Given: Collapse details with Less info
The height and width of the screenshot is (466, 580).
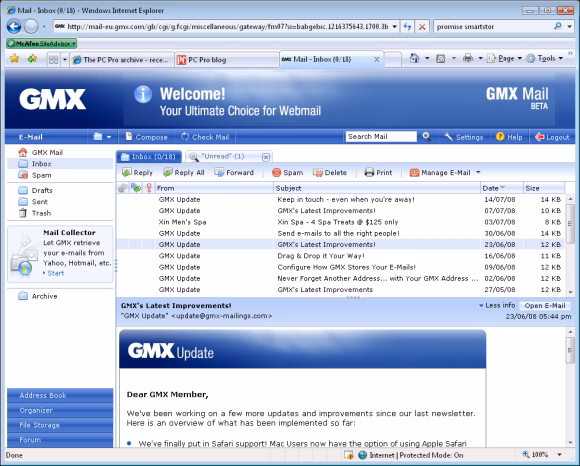Looking at the screenshot, I should 497,305.
